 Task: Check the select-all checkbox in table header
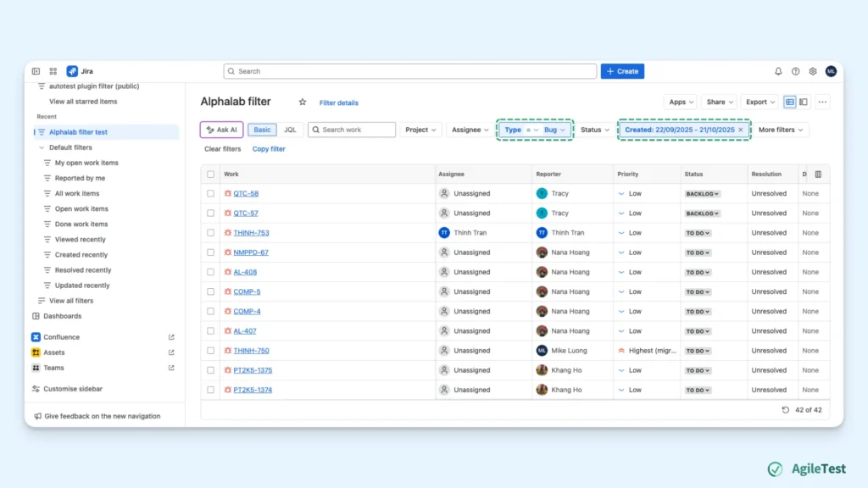(210, 174)
